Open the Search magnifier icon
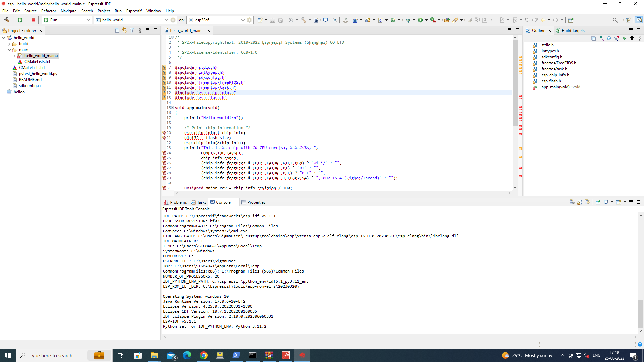Image resolution: width=644 pixels, height=362 pixels. point(615,20)
